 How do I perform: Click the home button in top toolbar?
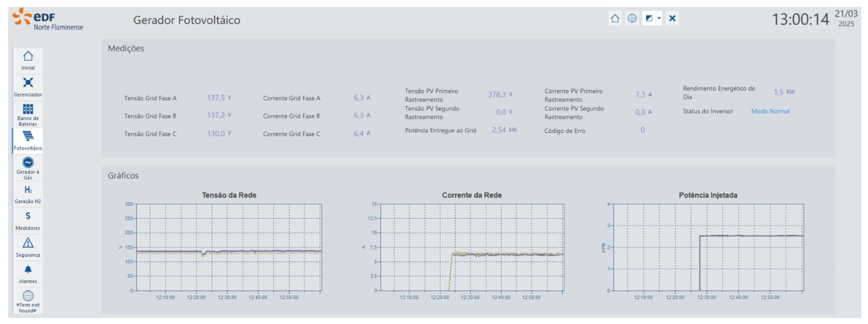(615, 18)
